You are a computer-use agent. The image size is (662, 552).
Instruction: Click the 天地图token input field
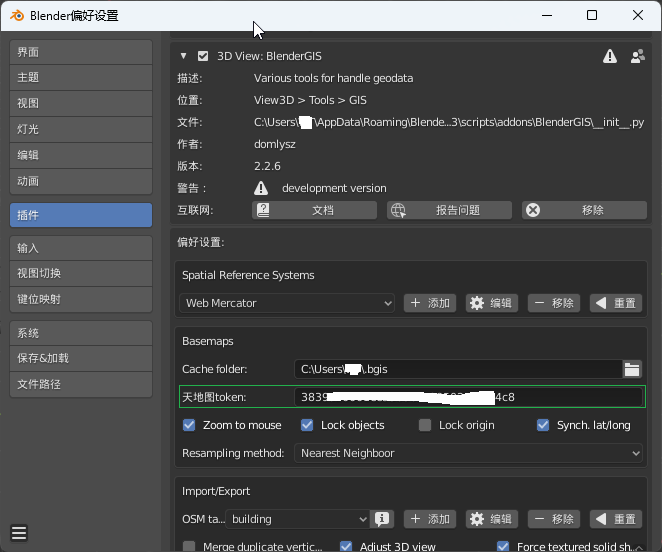468,397
